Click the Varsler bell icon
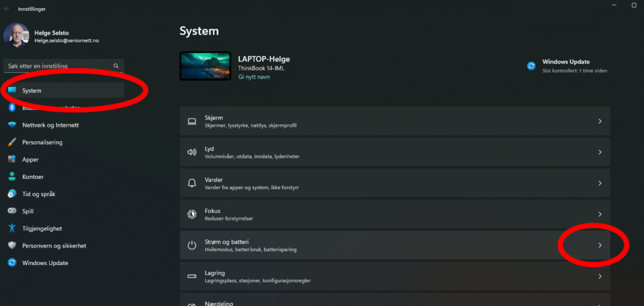644x306 pixels. click(x=192, y=183)
